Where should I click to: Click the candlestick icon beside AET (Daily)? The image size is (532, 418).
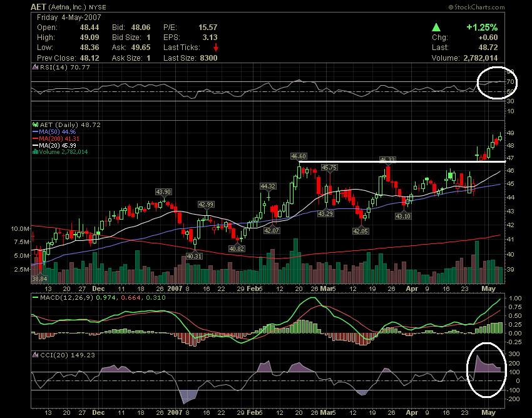(x=35, y=125)
